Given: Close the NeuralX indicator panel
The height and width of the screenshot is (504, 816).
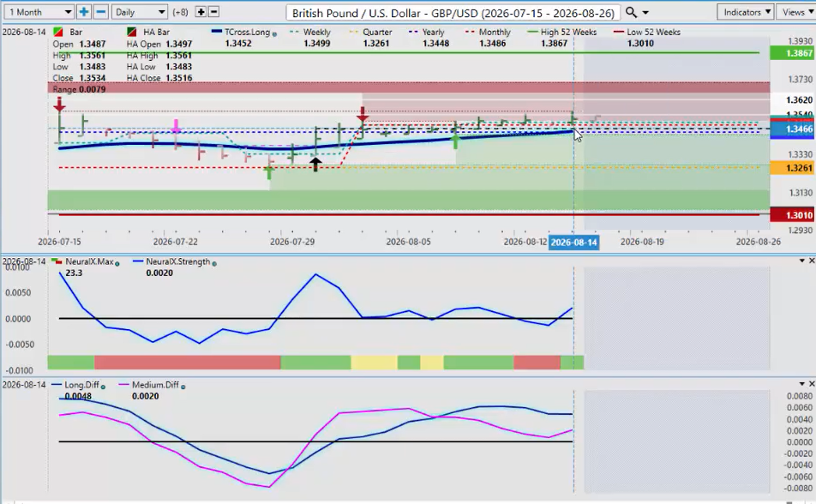Looking at the screenshot, I should 812,261.
